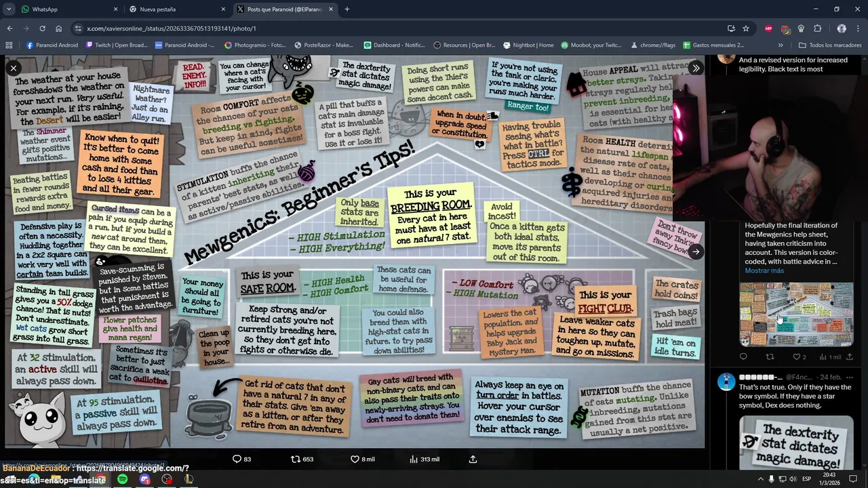Open the browser extensions puzzle menu
Screen dimensions: 868x488
coord(817,28)
